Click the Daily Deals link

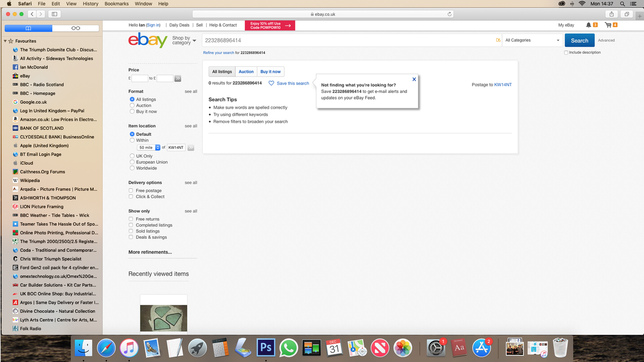pos(180,25)
